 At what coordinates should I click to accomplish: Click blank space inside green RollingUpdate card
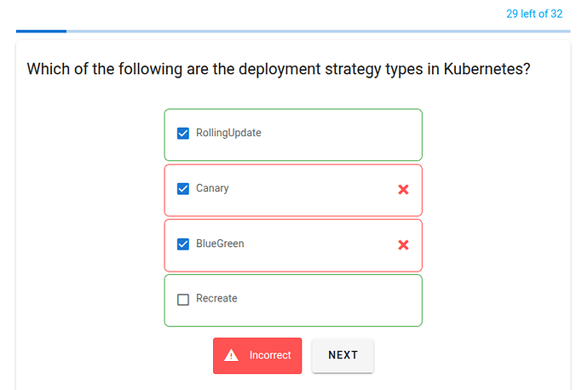[337, 135]
